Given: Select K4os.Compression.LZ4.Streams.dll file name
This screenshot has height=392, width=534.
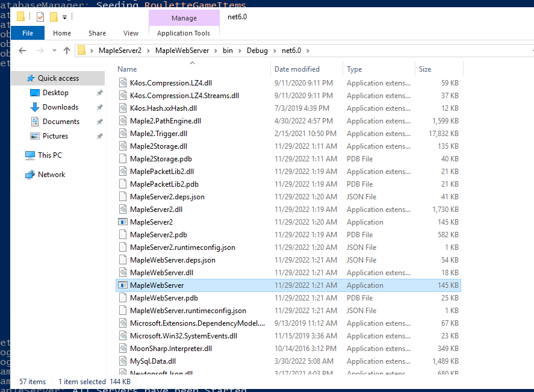Looking at the screenshot, I should point(184,96).
